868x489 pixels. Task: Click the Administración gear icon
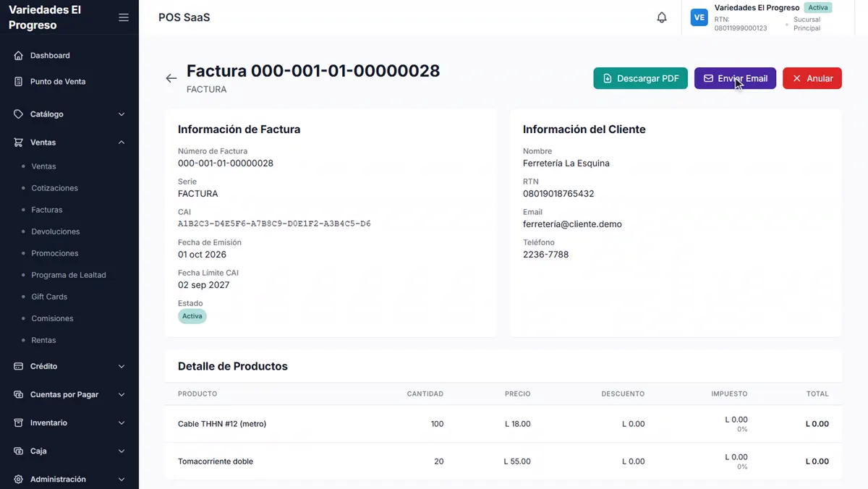pos(19,479)
